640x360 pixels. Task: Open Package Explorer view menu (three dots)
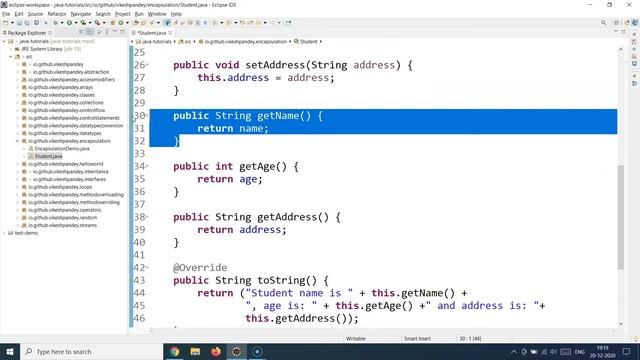pyautogui.click(x=107, y=32)
